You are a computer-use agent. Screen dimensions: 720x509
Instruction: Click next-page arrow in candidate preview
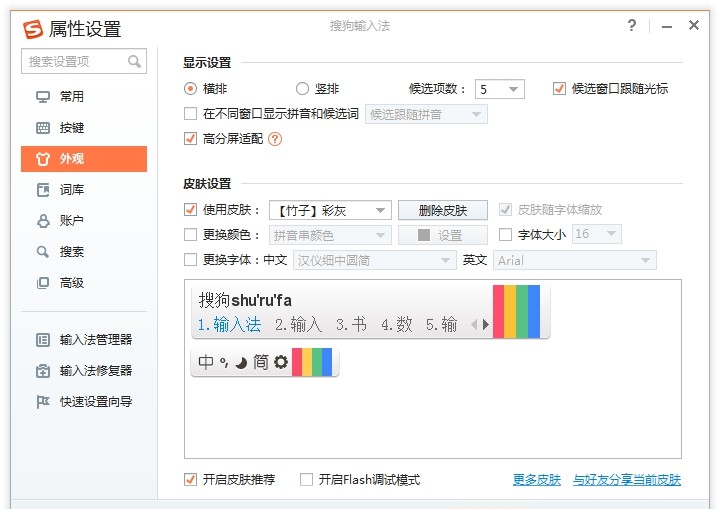486,324
